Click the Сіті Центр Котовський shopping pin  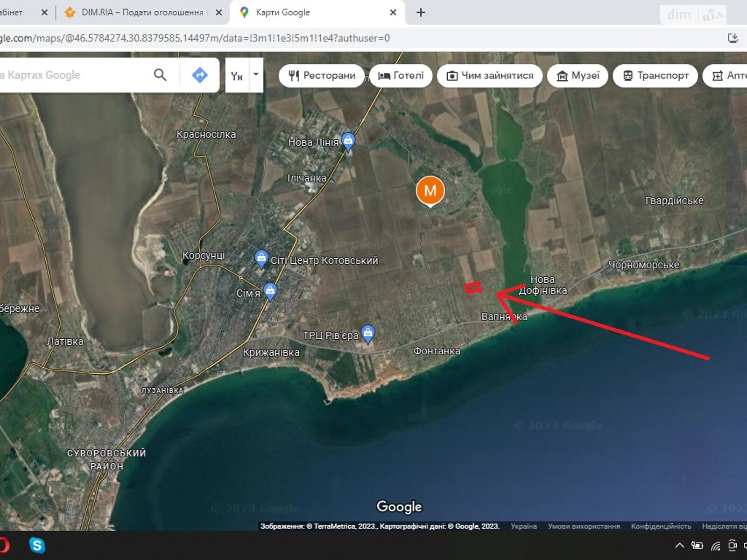point(261,258)
